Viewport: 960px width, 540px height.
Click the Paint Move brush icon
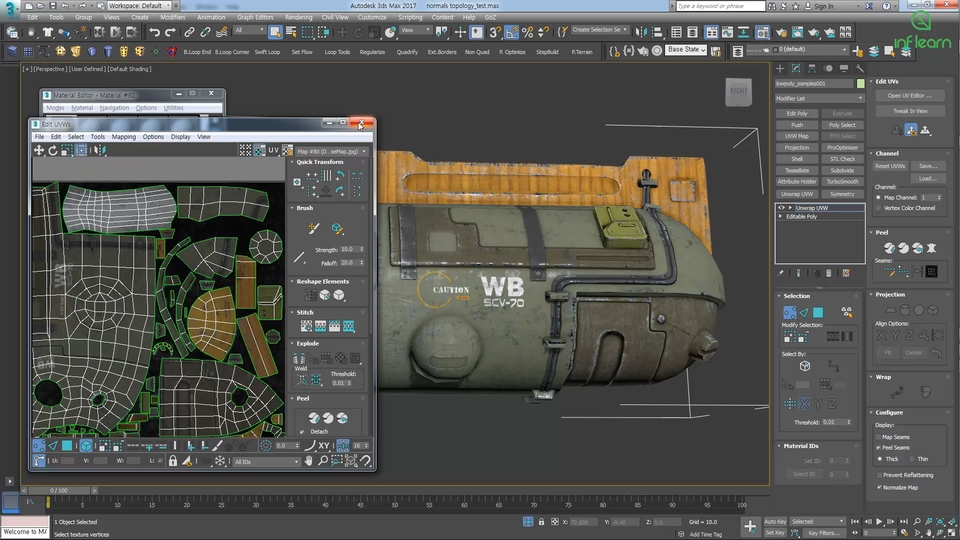coord(313,228)
